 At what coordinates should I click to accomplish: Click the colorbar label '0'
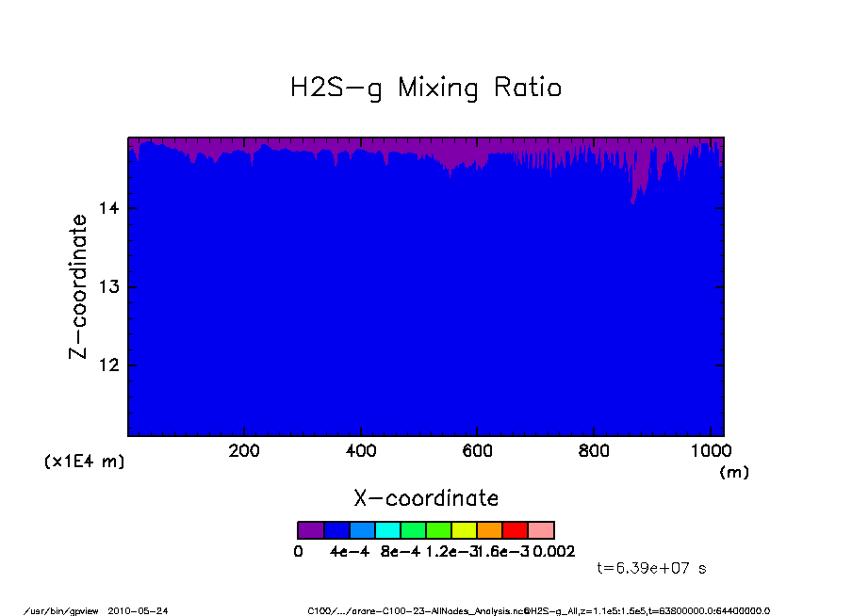[x=299, y=552]
